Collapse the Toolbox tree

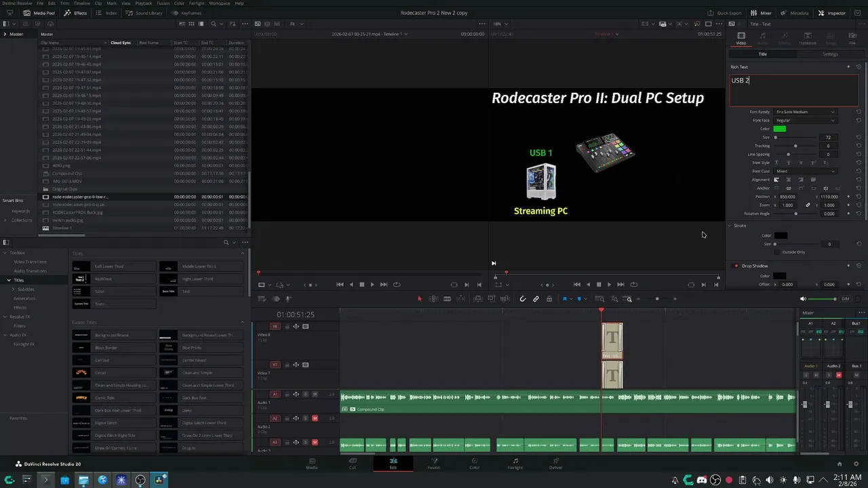point(5,253)
